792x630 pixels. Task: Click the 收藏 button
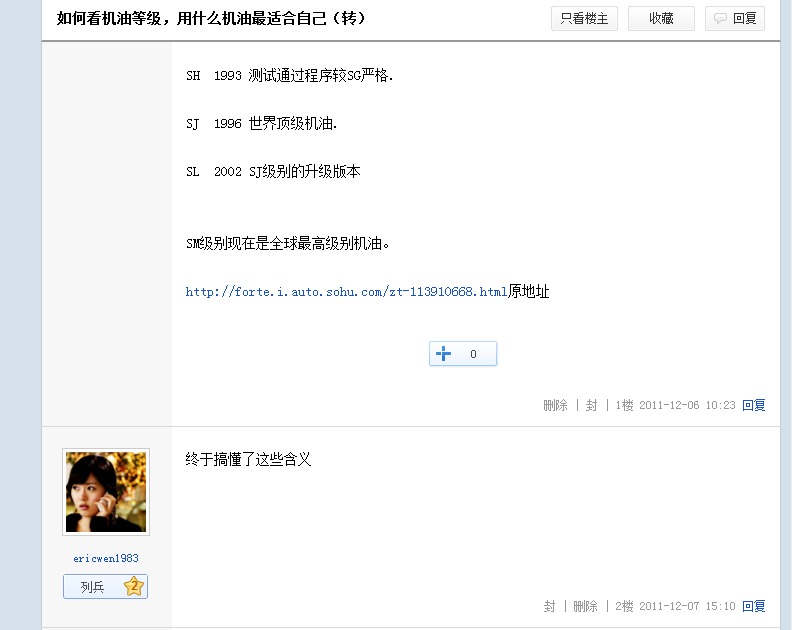(x=661, y=19)
